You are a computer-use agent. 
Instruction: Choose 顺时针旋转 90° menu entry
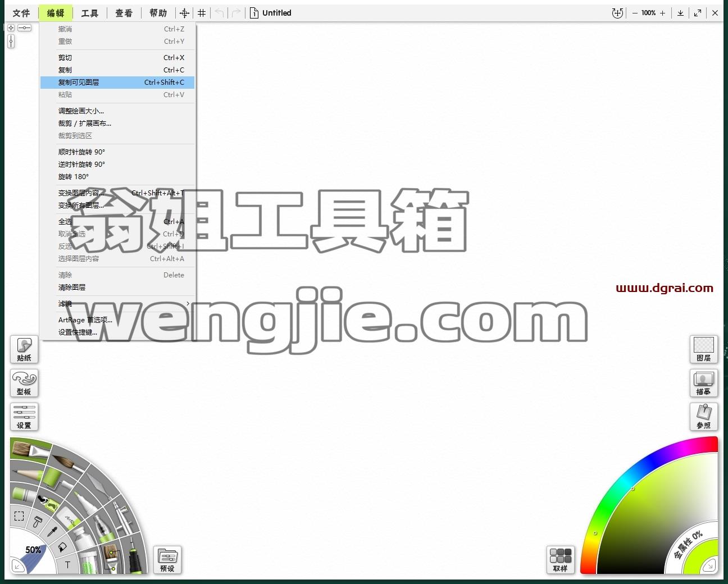(117, 152)
